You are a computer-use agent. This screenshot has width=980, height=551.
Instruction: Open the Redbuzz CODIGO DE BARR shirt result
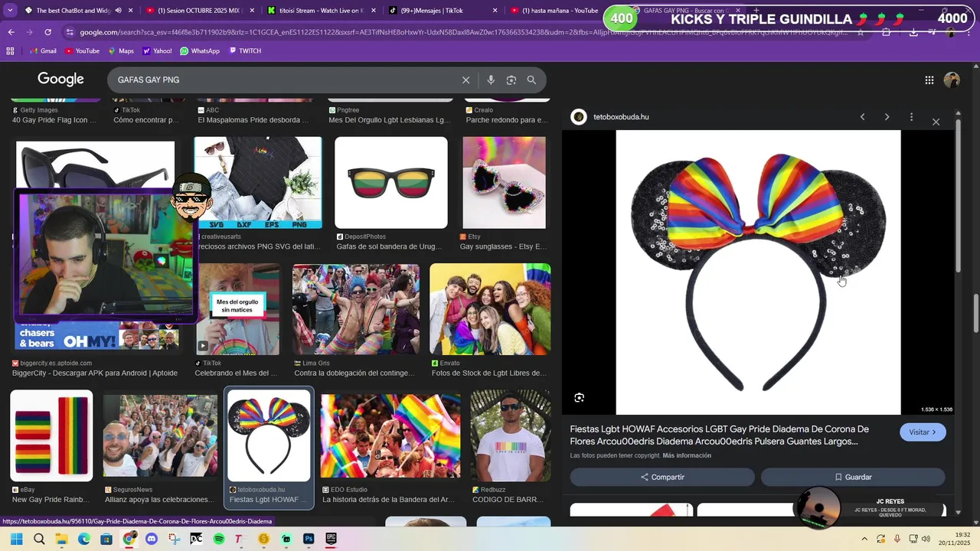point(510,436)
